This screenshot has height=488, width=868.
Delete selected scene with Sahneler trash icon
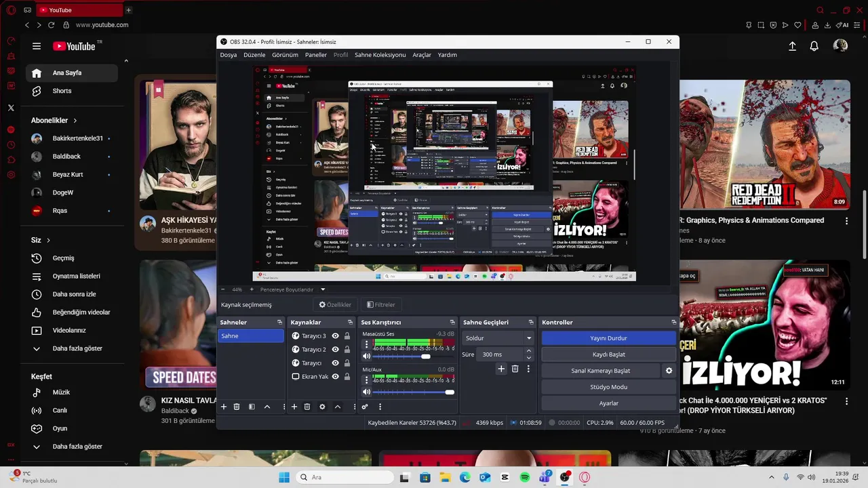[237, 407]
